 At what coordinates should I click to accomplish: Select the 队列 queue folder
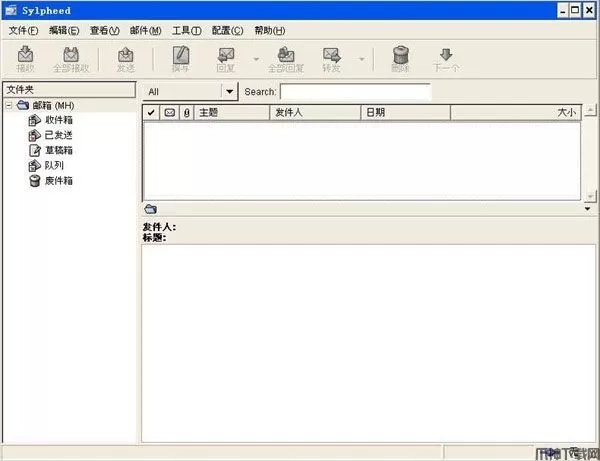pos(46,165)
